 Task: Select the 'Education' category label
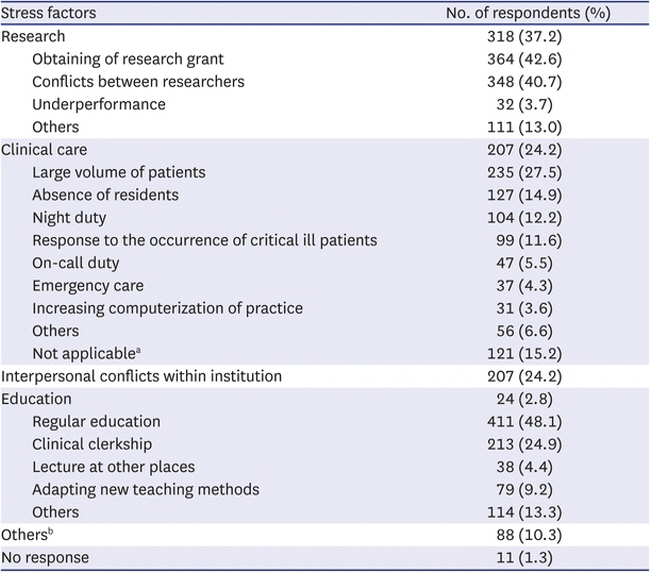click(36, 399)
